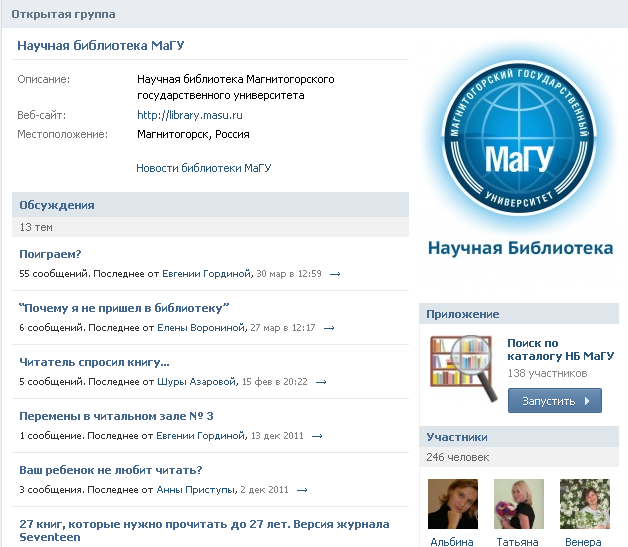Image resolution: width=628 pixels, height=547 pixels.
Task: Click the arrow after 2 дек 2011
Action: 302,490
